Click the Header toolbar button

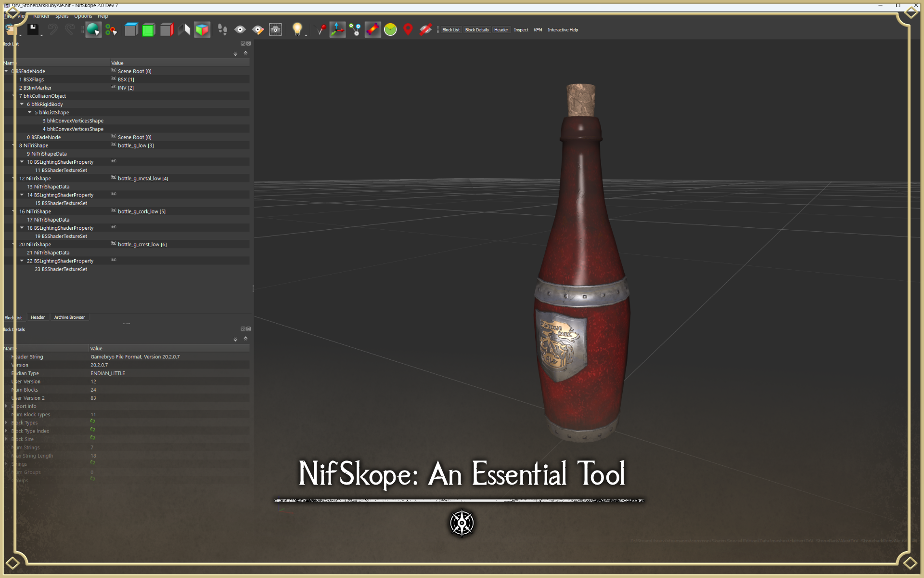click(x=501, y=30)
